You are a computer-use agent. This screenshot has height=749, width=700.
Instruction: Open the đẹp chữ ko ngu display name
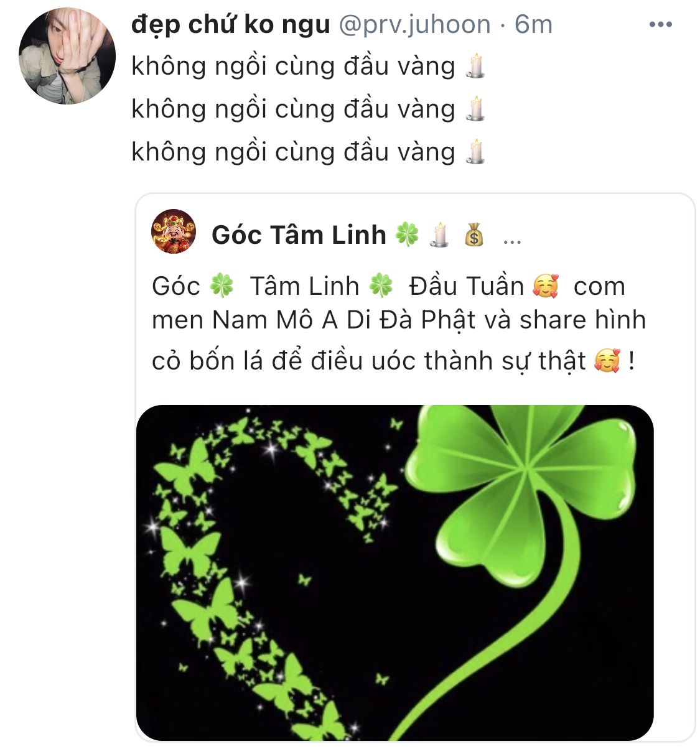click(x=231, y=25)
